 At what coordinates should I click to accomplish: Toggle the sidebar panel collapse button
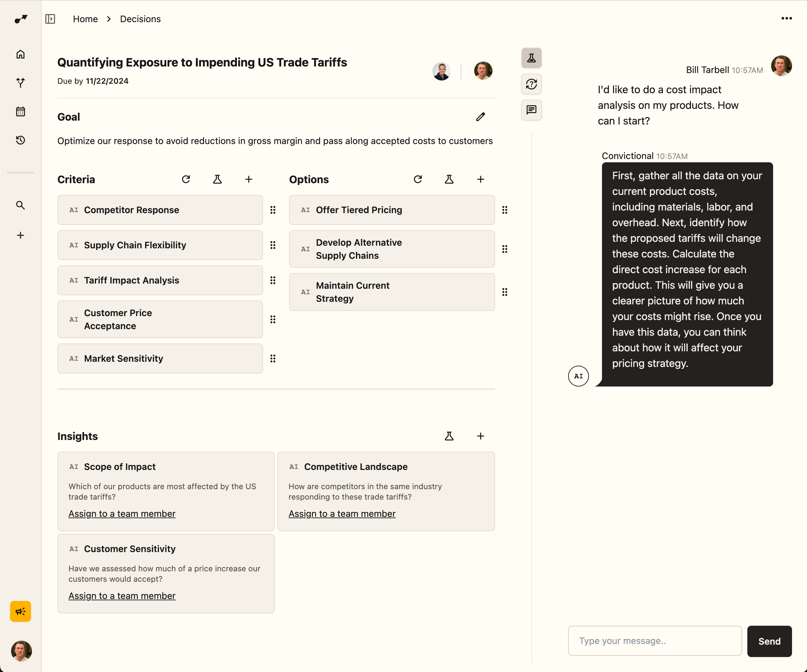pyautogui.click(x=50, y=19)
